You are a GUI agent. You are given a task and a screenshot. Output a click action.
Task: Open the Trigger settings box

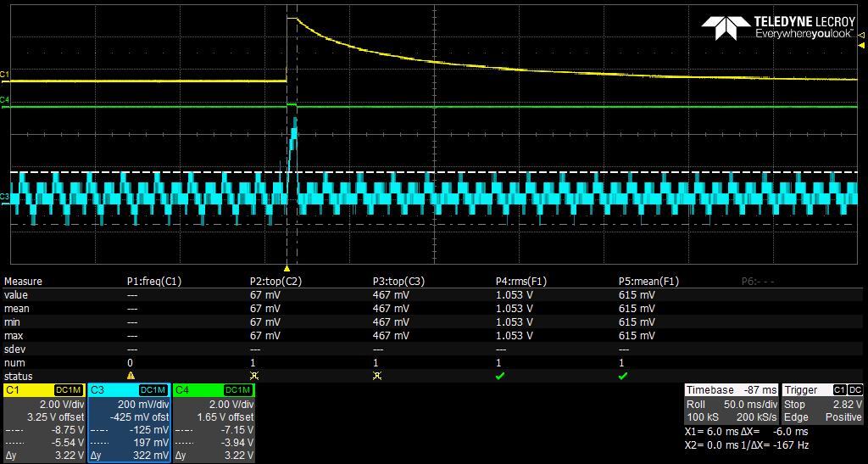coord(822,404)
